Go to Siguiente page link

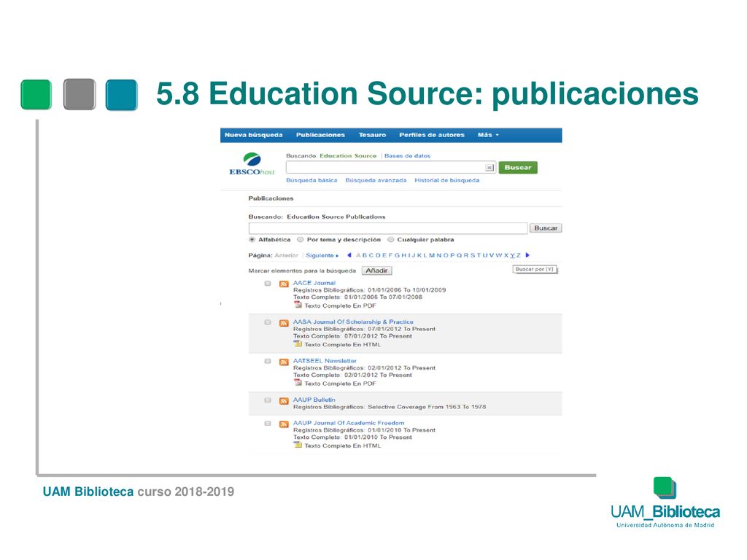click(x=322, y=256)
